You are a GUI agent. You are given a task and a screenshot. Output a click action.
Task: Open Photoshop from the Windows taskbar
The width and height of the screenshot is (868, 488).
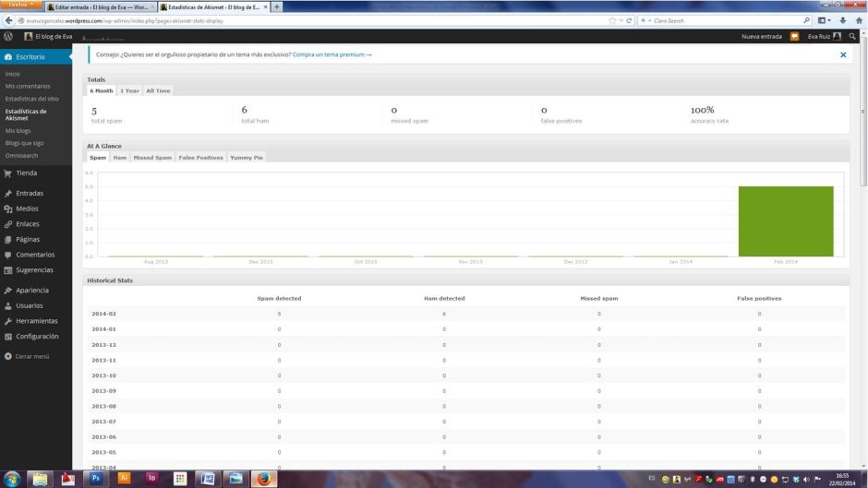coord(96,478)
